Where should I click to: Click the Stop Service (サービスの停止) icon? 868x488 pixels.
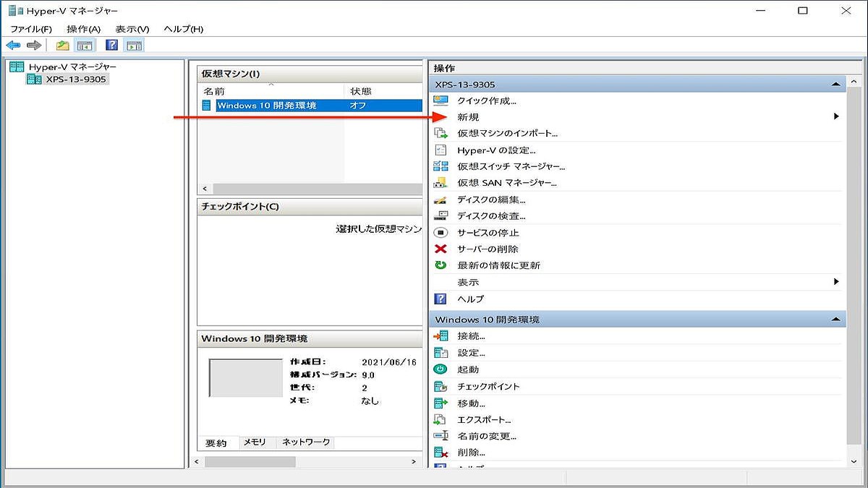tap(441, 233)
